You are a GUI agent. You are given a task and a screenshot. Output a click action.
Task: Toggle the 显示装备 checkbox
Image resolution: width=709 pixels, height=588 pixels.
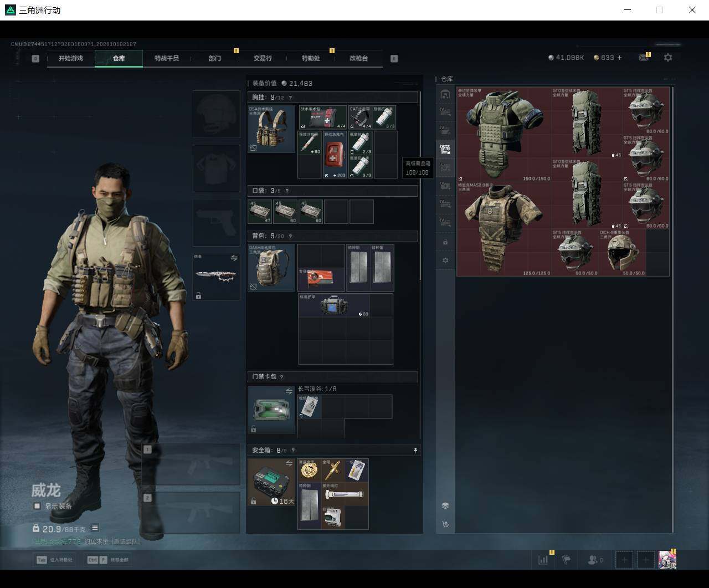pyautogui.click(x=37, y=506)
